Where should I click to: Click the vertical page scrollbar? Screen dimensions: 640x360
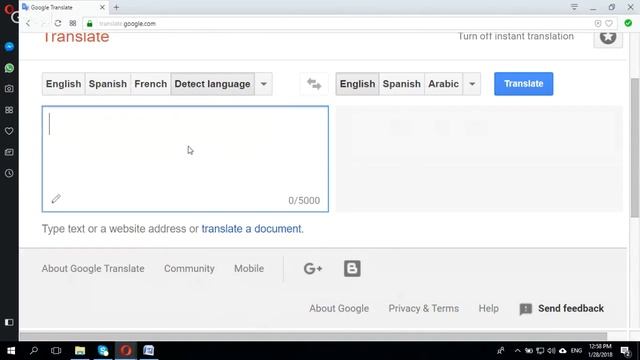(x=635, y=147)
